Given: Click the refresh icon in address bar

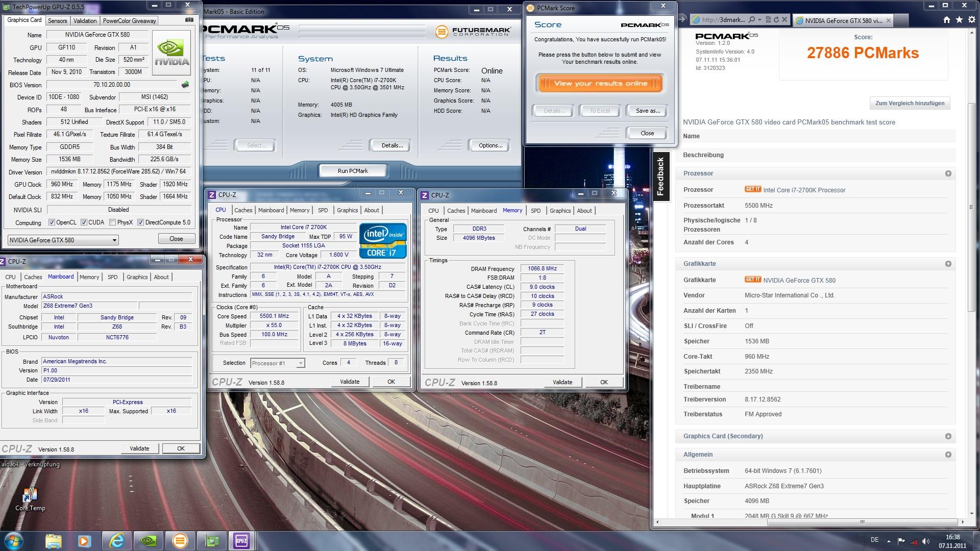Looking at the screenshot, I should [x=776, y=20].
